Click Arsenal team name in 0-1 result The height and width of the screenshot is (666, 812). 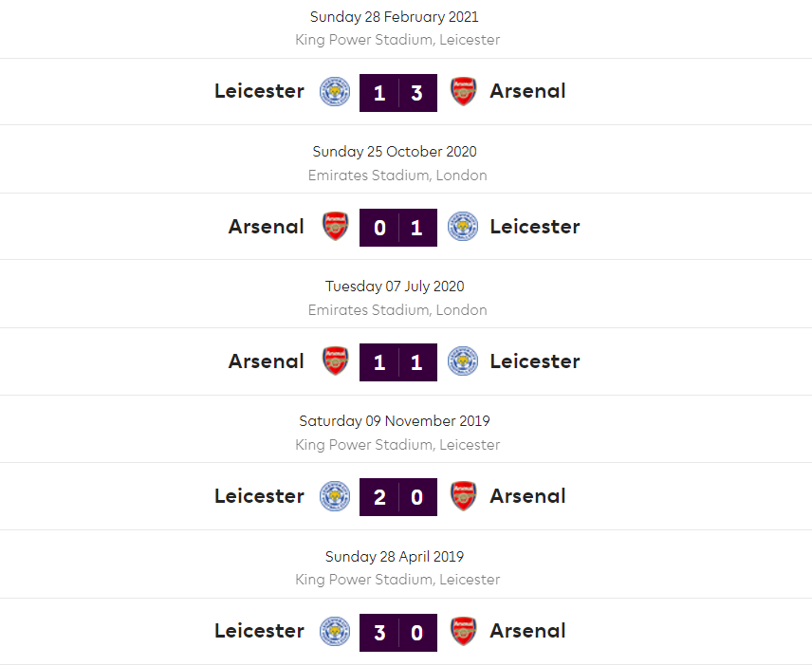tap(267, 227)
